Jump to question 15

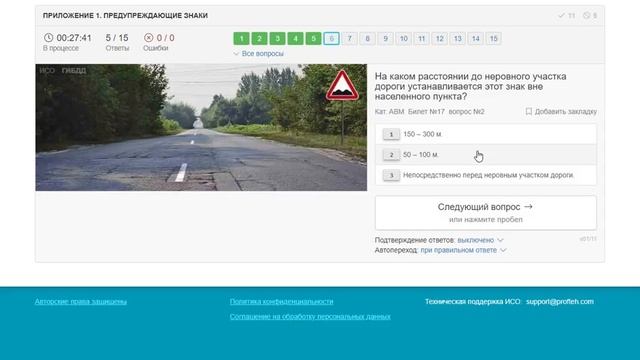point(493,38)
